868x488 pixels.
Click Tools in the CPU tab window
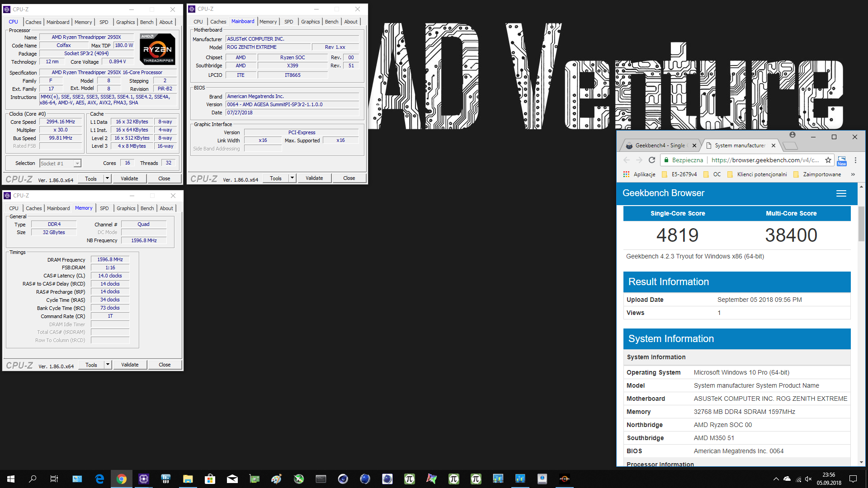click(x=91, y=178)
